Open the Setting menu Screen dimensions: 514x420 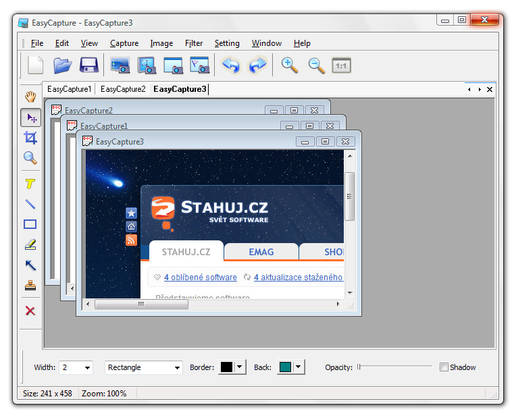227,43
